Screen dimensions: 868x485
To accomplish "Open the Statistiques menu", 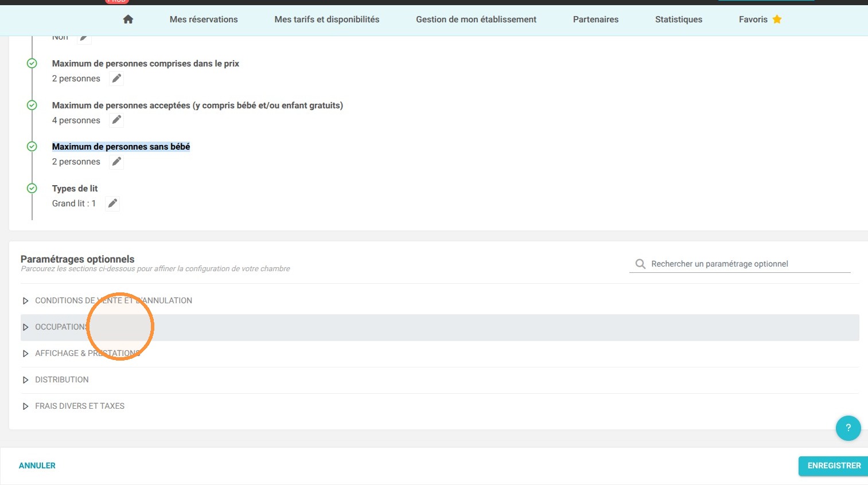I will (679, 19).
